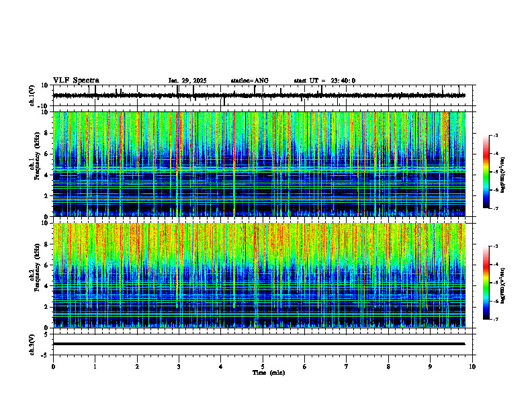Select the "Time (min)" axis label
Viewport: 532px width, 411px height.
269,373
